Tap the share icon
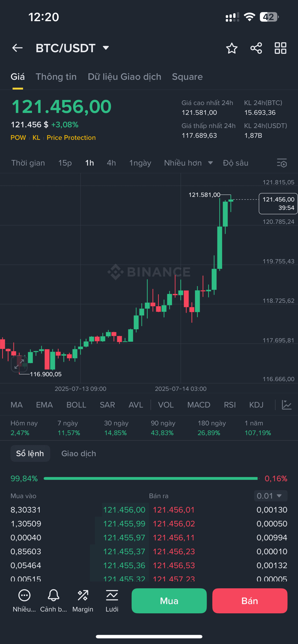Image resolution: width=298 pixels, height=644 pixels. coord(256,48)
